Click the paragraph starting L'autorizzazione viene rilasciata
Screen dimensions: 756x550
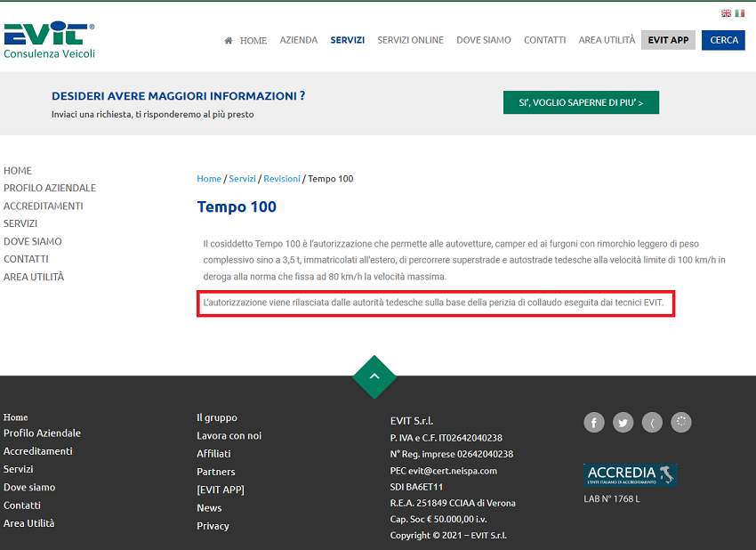[433, 303]
